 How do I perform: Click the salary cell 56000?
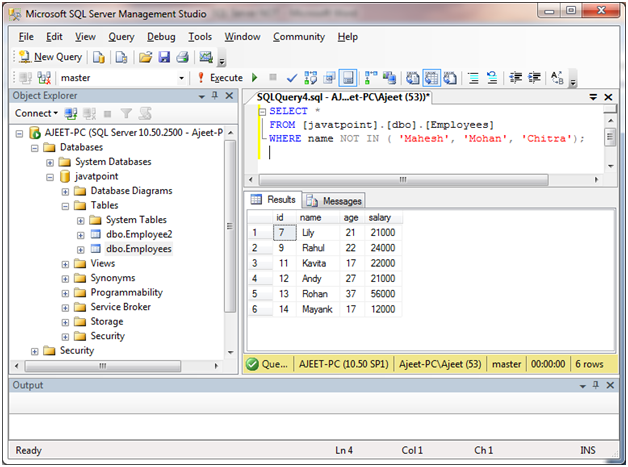[382, 294]
